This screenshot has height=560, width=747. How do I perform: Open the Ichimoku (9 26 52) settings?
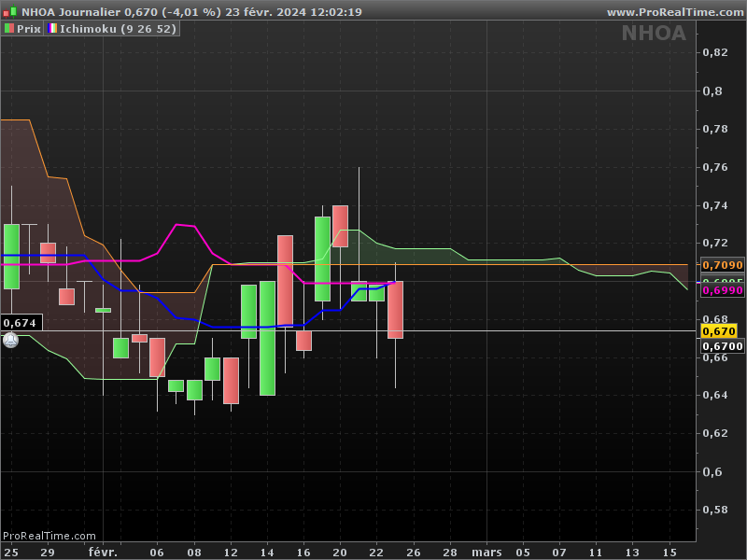point(118,29)
